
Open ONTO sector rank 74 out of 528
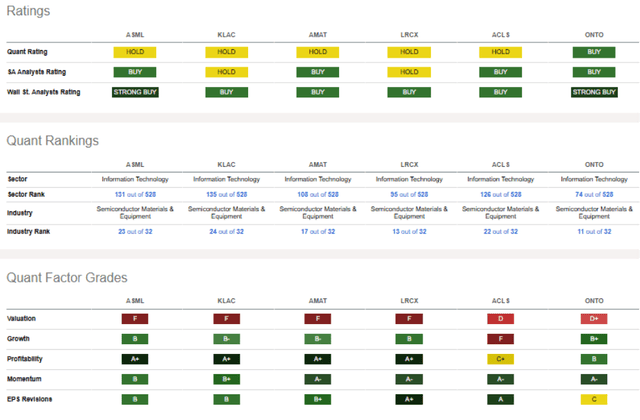[x=594, y=194]
